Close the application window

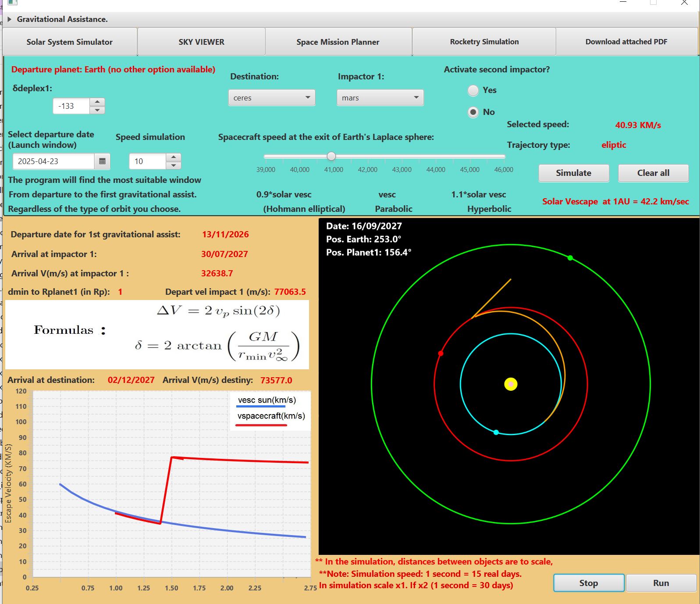[x=684, y=3]
